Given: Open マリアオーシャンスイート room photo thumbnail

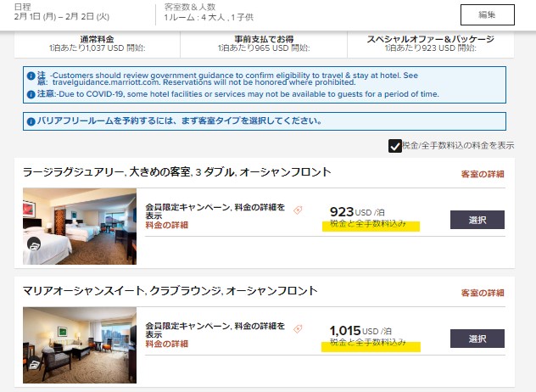Looking at the screenshot, I should coord(80,344).
